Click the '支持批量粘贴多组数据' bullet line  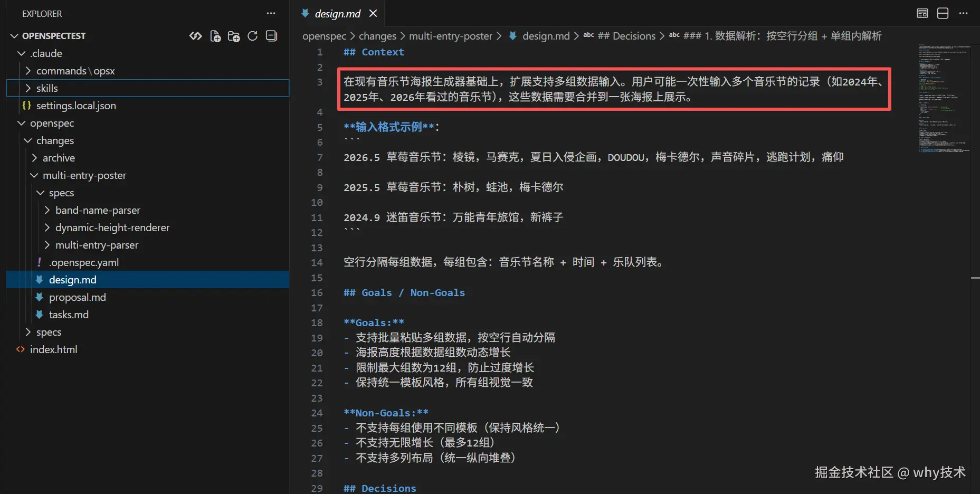450,338
